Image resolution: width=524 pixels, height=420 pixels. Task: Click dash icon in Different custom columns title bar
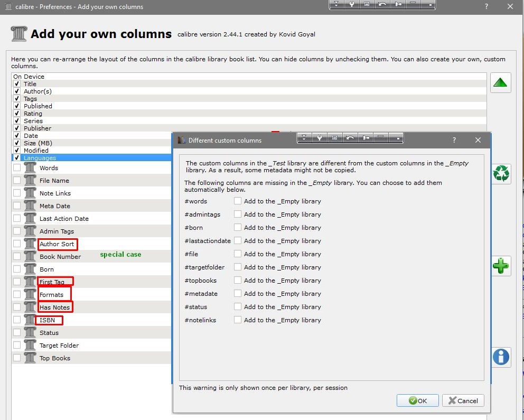(x=381, y=138)
